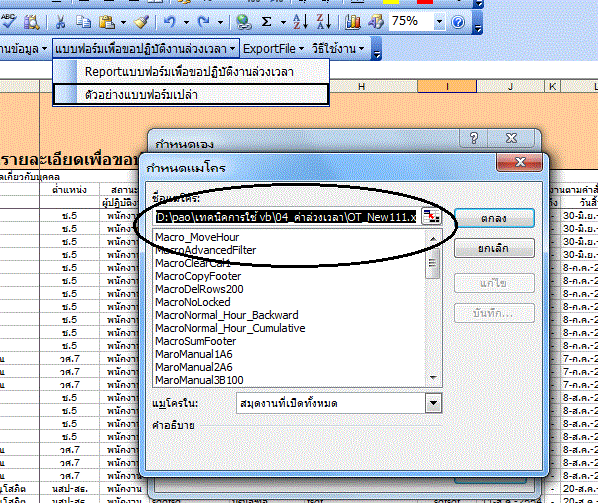Click the AutoSum sigma icon
598x503 pixels.
(267, 22)
